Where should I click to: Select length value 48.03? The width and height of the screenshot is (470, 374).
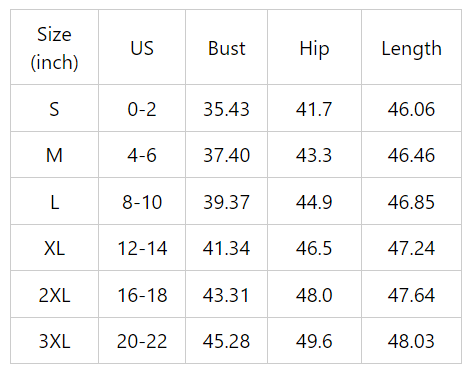click(x=412, y=341)
